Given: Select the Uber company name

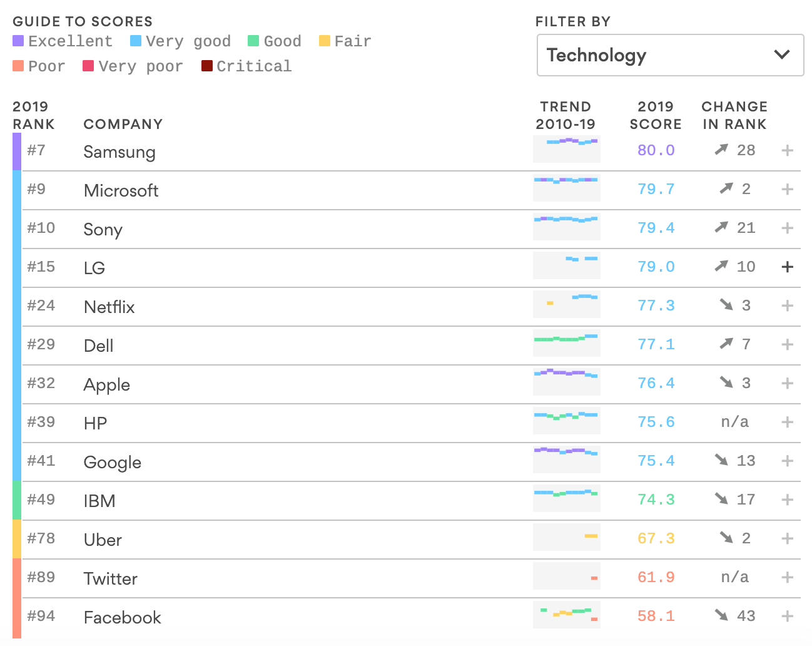Looking at the screenshot, I should coord(103,540).
